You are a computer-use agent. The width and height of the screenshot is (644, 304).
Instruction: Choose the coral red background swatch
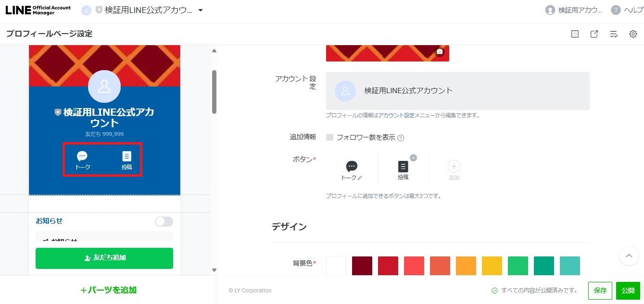[414, 266]
